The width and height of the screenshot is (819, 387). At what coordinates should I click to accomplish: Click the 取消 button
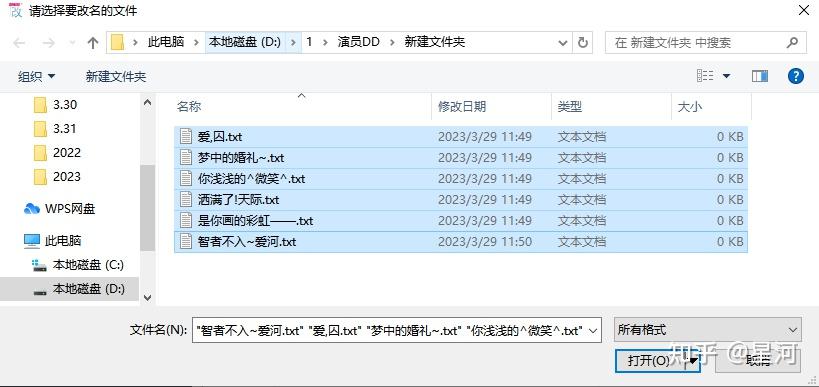[759, 360]
